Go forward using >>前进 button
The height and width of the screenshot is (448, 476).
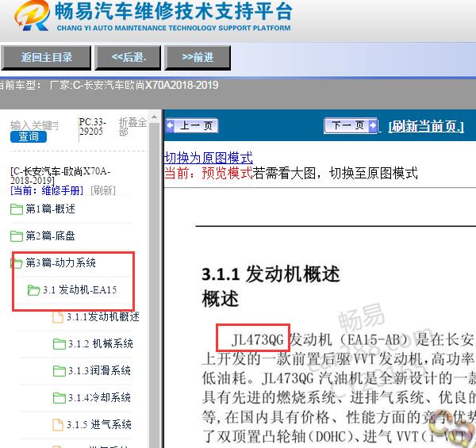click(198, 58)
